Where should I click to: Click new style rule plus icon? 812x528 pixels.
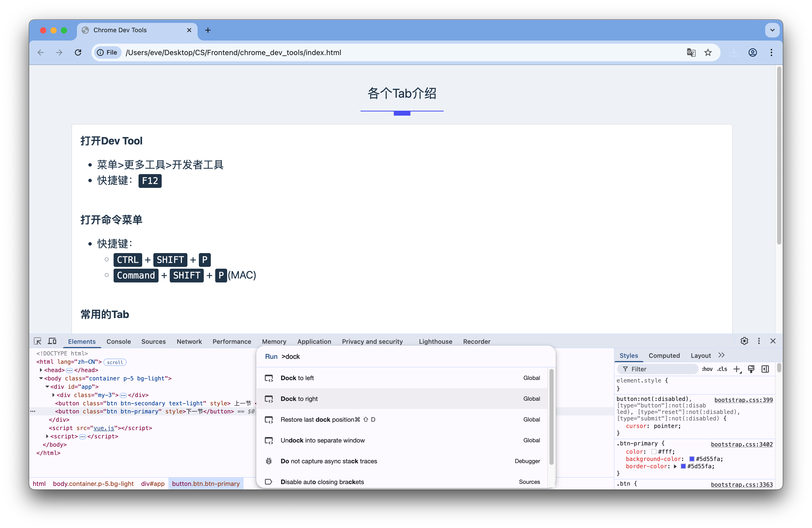coord(737,369)
